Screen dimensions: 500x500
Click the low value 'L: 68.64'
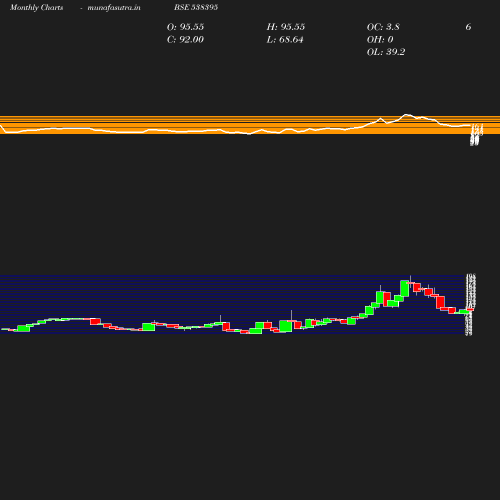point(285,39)
